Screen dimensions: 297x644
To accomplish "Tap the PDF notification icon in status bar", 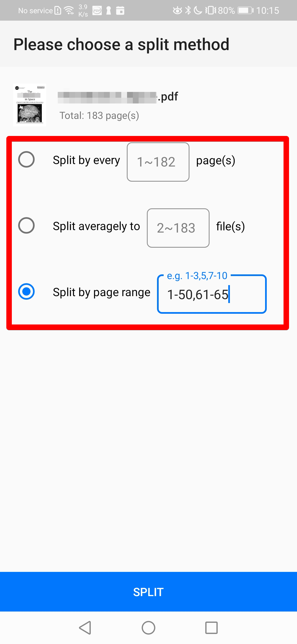I will pyautogui.click(x=97, y=10).
